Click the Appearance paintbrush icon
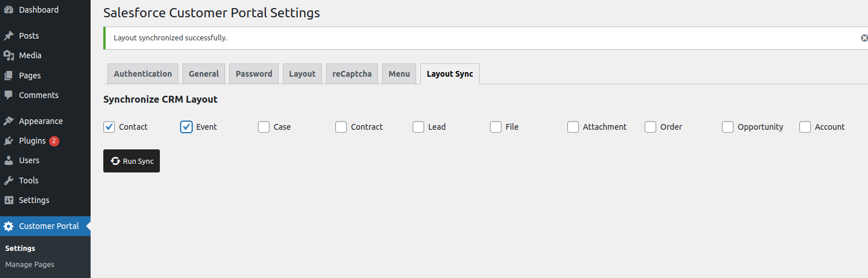Image resolution: width=868 pixels, height=278 pixels. [9, 121]
